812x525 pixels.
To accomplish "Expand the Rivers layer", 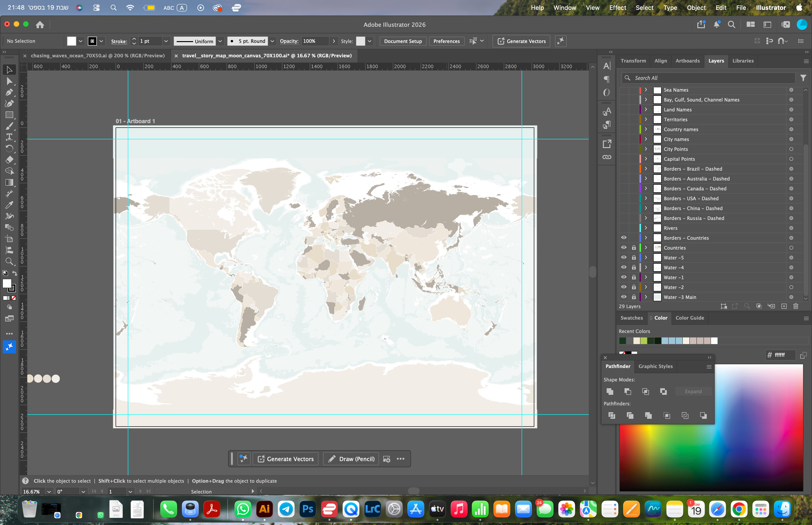I will click(x=646, y=228).
